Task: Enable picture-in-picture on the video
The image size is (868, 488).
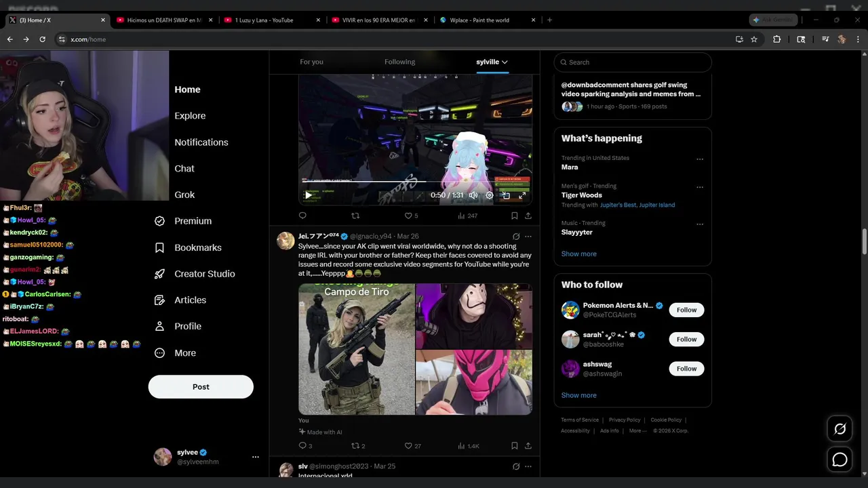Action: coord(506,195)
